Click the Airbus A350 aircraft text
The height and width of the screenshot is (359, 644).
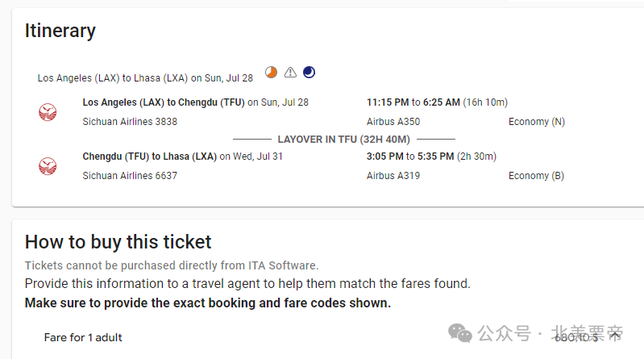tap(393, 122)
